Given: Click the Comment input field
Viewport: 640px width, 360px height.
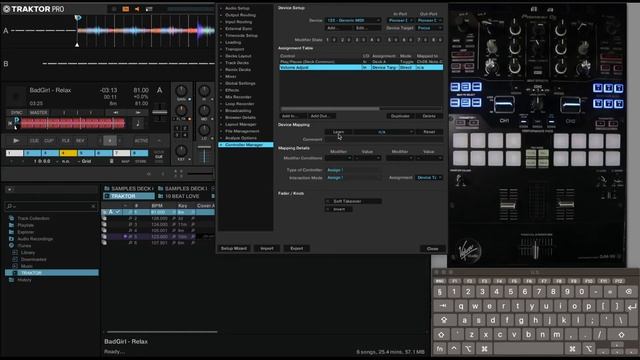Looking at the screenshot, I should point(384,140).
